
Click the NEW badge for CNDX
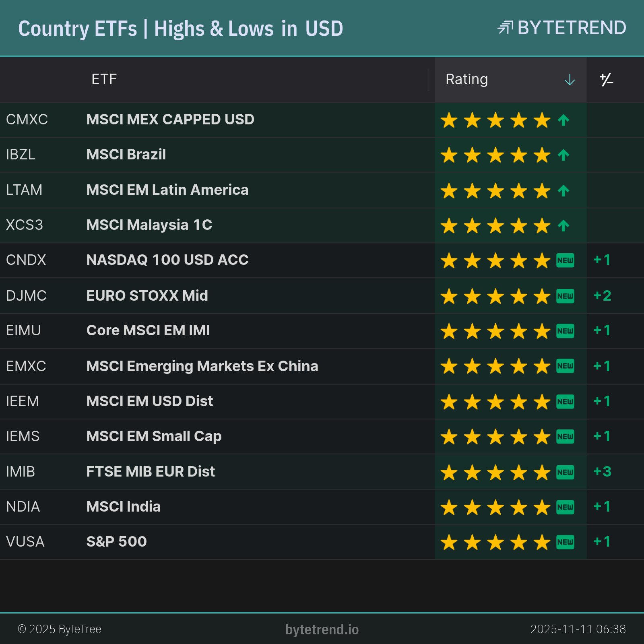pyautogui.click(x=565, y=260)
